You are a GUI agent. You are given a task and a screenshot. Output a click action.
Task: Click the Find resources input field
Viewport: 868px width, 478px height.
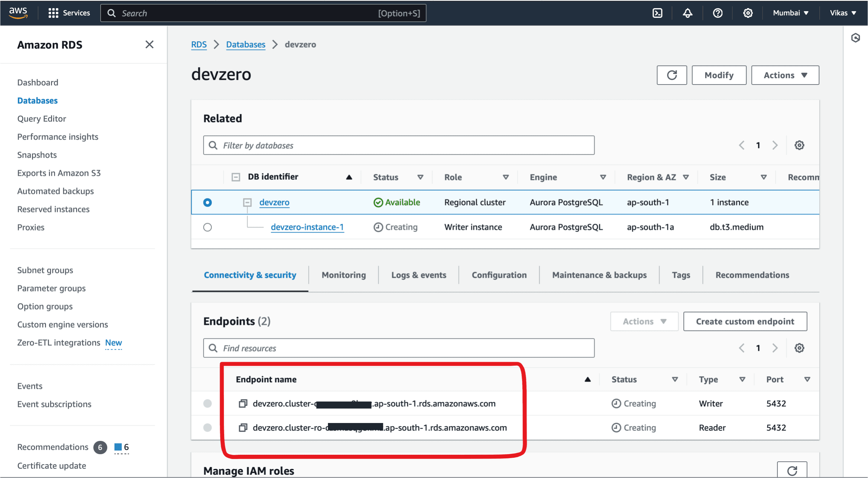(x=398, y=348)
